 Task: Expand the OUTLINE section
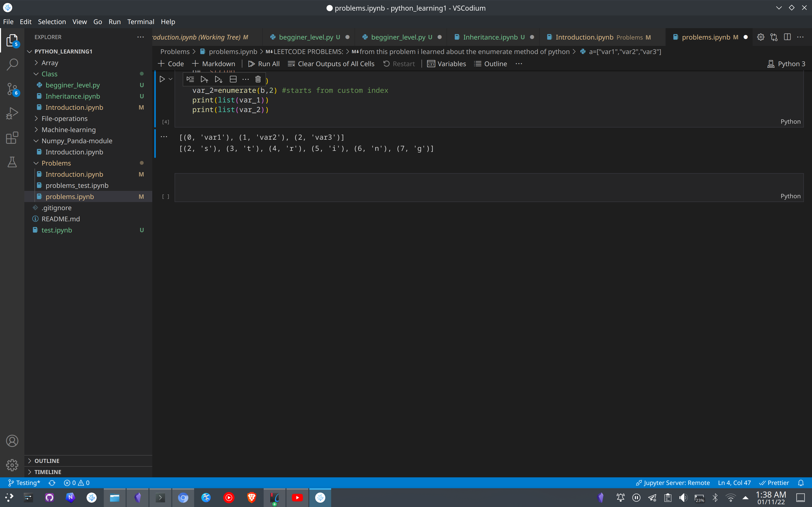(47, 460)
